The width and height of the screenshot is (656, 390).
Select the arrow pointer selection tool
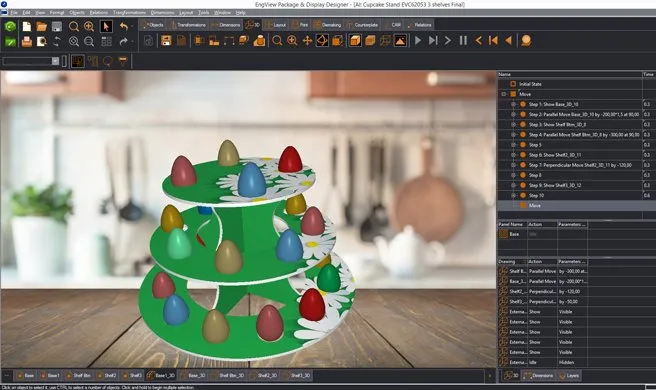[105, 26]
